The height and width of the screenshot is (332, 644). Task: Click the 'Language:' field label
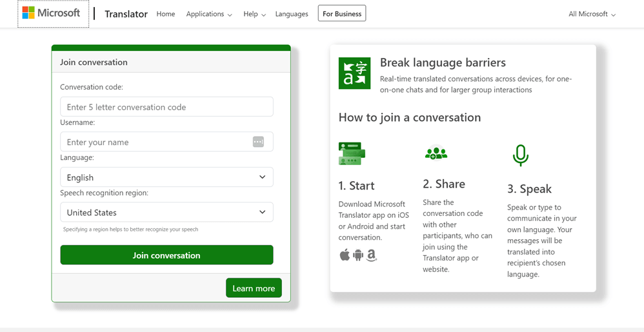[x=77, y=157]
